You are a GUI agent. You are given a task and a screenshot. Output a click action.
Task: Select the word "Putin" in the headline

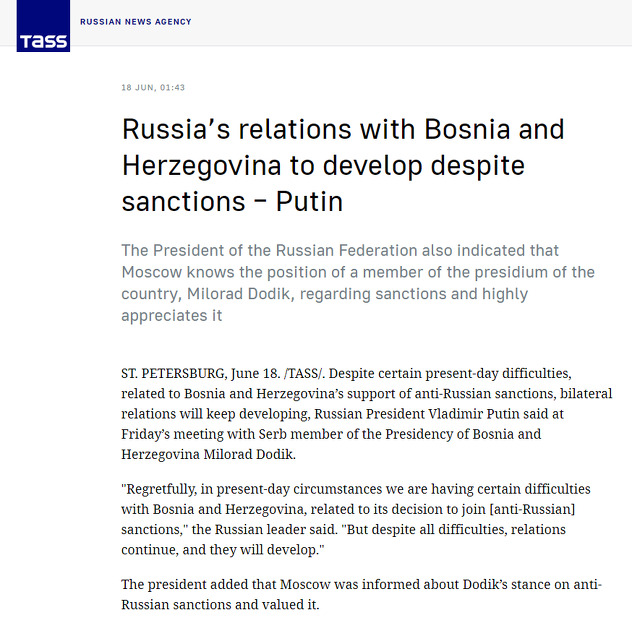point(310,202)
